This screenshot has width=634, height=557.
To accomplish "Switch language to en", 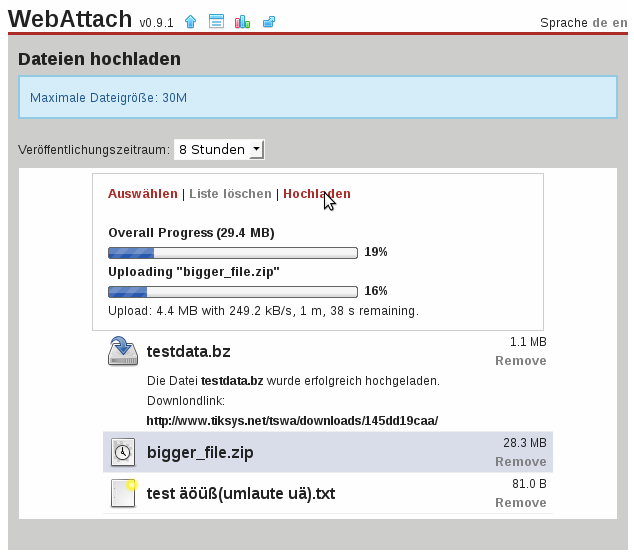I will [619, 23].
